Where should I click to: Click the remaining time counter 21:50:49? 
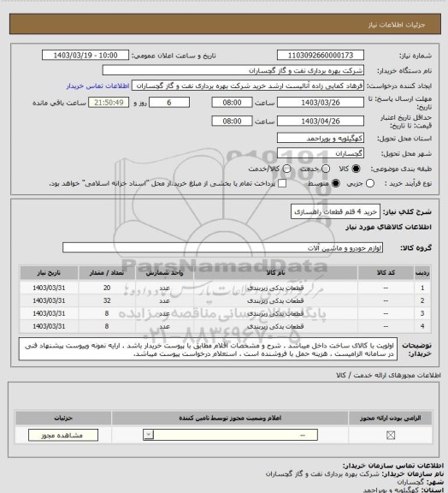pyautogui.click(x=109, y=103)
